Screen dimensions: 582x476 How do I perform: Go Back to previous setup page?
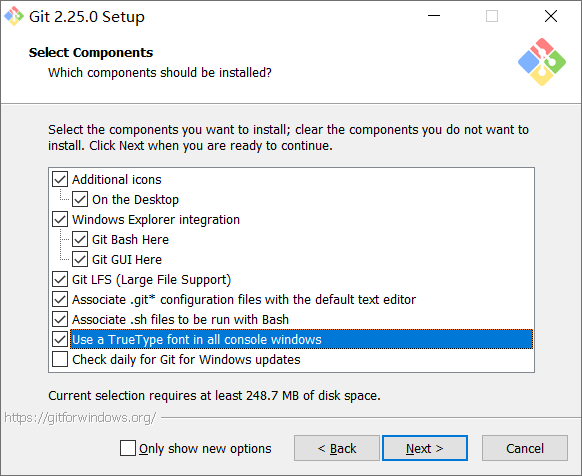tap(337, 448)
